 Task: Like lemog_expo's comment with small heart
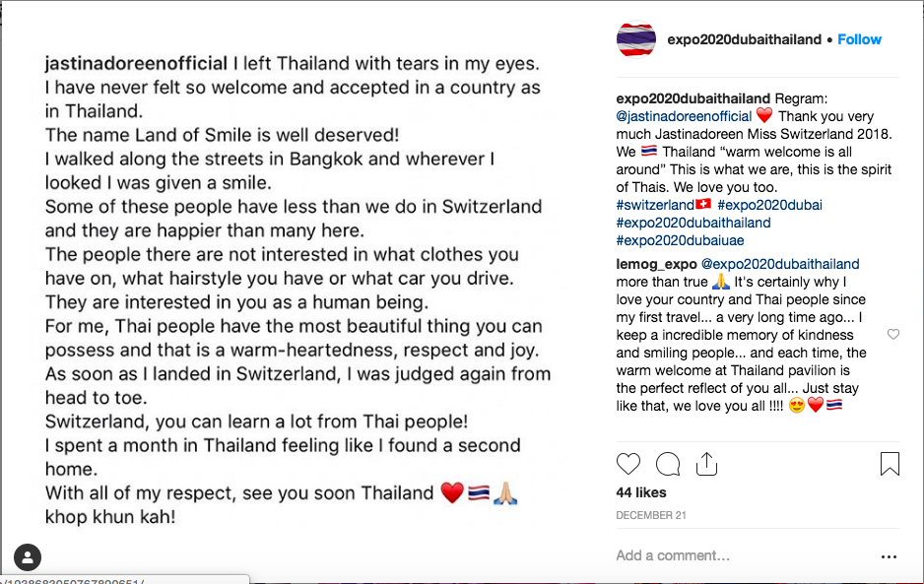(x=893, y=335)
